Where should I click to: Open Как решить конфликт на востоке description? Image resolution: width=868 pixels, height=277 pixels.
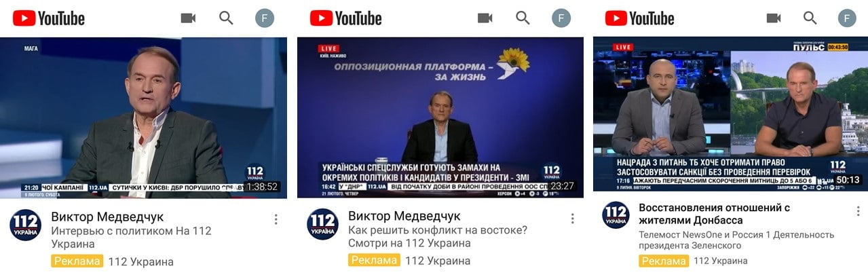pyautogui.click(x=438, y=236)
